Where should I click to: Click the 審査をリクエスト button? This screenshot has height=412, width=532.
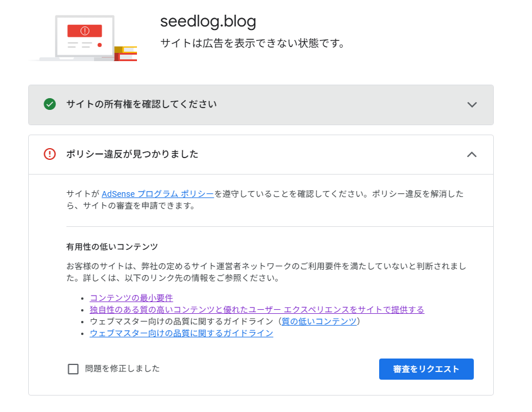tap(426, 369)
